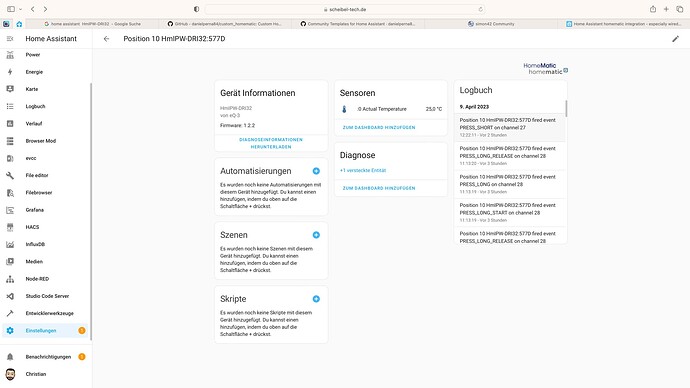The width and height of the screenshot is (690, 388).
Task: Open the Entwicklerwerkzeuge hammer icon
Action: (10, 313)
